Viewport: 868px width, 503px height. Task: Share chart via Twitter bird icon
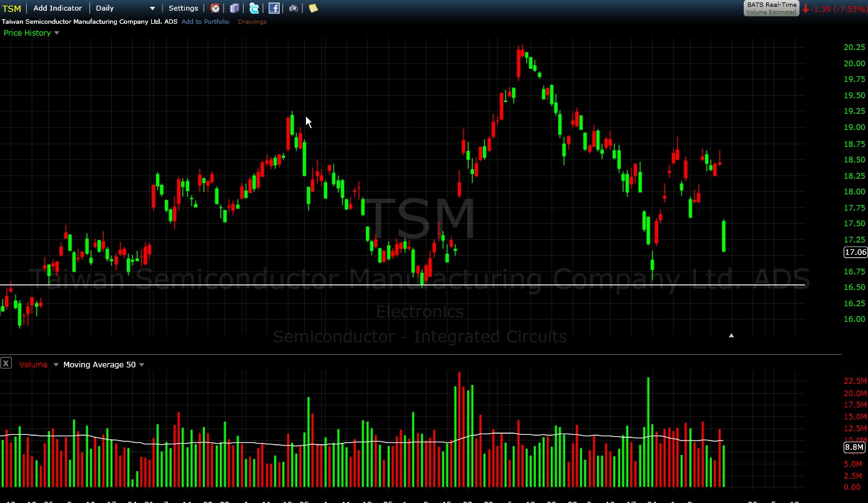[x=254, y=8]
